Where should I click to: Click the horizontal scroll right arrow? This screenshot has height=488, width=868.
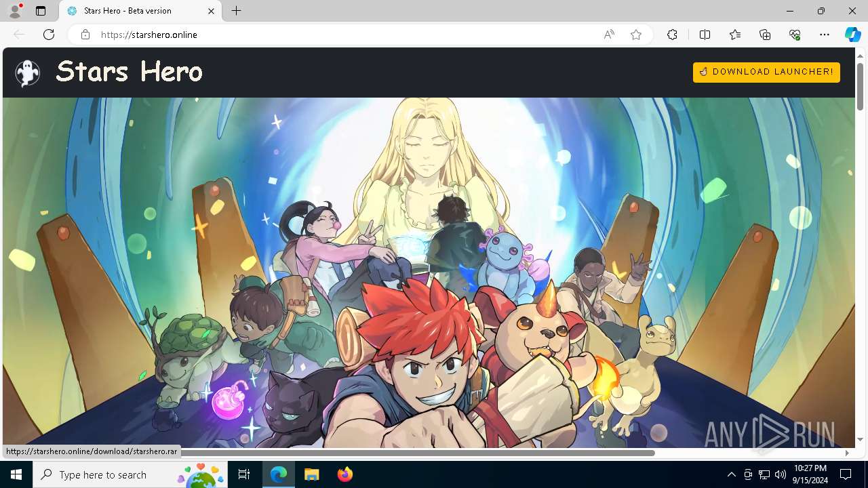coord(847,453)
